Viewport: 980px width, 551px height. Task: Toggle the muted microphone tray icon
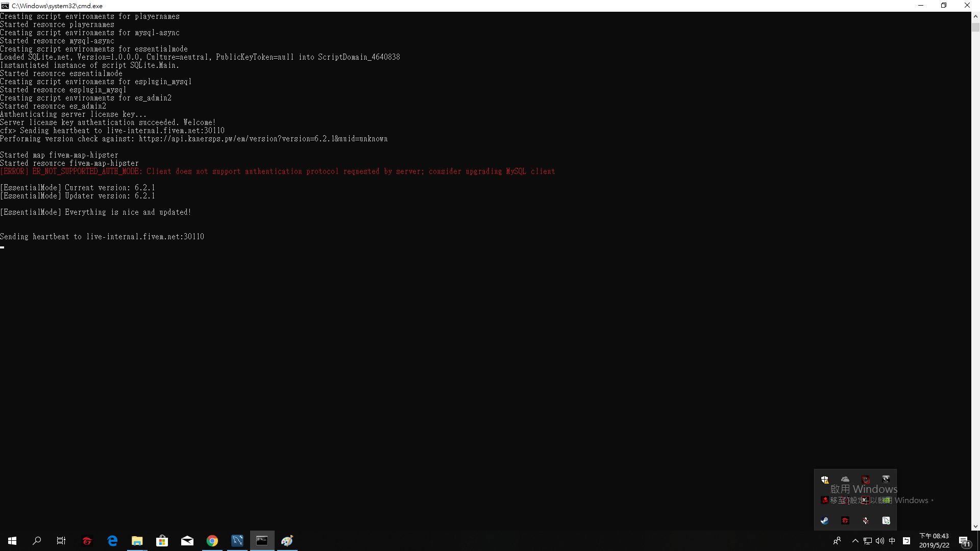(866, 520)
